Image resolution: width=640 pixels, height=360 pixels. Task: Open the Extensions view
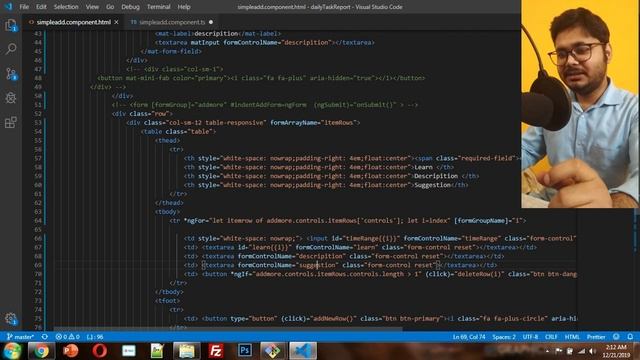pos(11,122)
